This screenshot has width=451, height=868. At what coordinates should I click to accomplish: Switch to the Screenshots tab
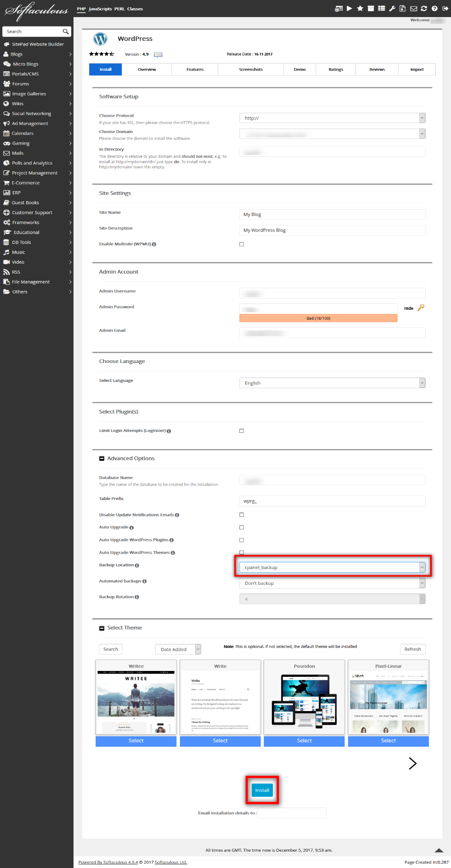click(251, 69)
